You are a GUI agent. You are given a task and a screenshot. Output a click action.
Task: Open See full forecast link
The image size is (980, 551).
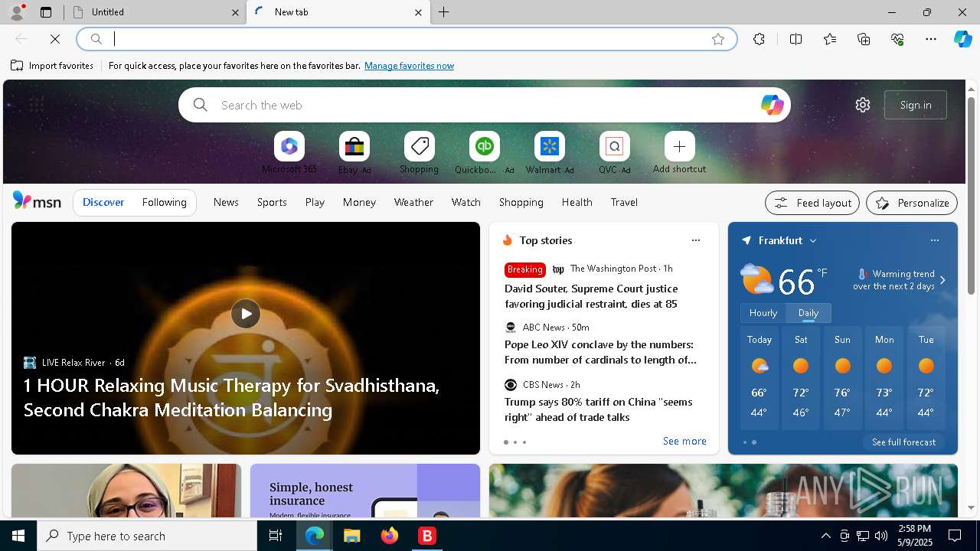[903, 442]
